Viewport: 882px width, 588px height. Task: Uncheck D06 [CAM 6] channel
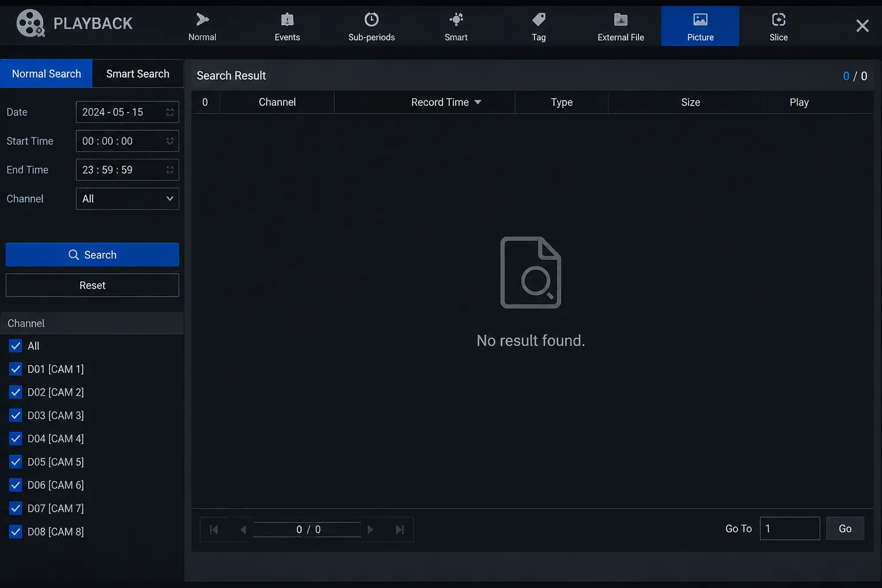coord(16,485)
